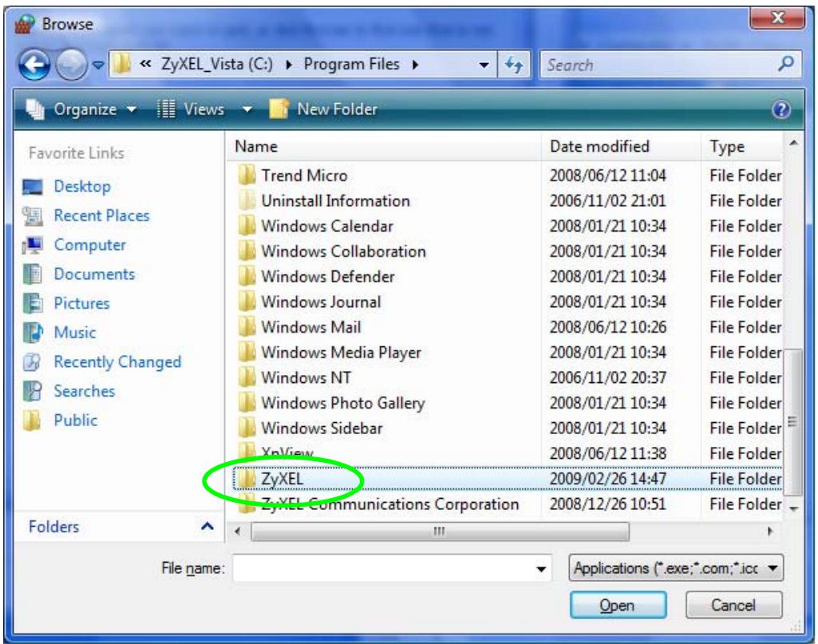Image resolution: width=818 pixels, height=644 pixels.
Task: Select the Trend Micro folder
Action: [x=304, y=176]
